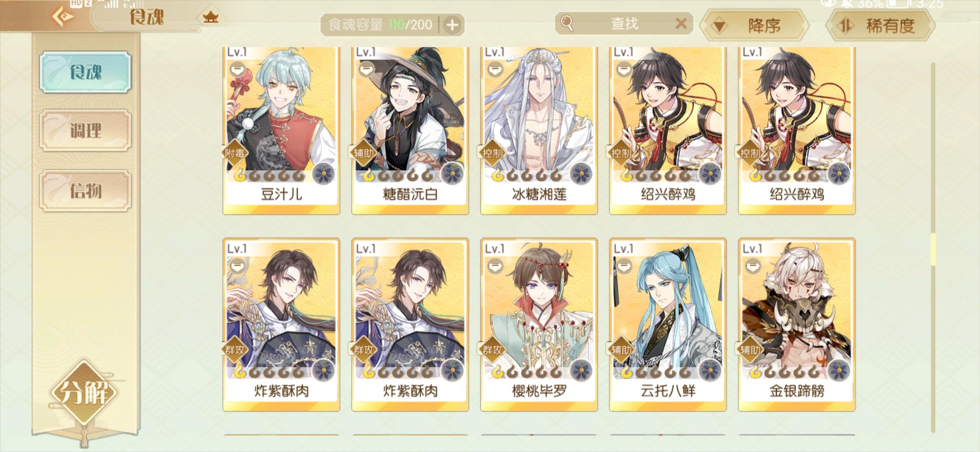Switch to the 调理 tab

click(85, 131)
